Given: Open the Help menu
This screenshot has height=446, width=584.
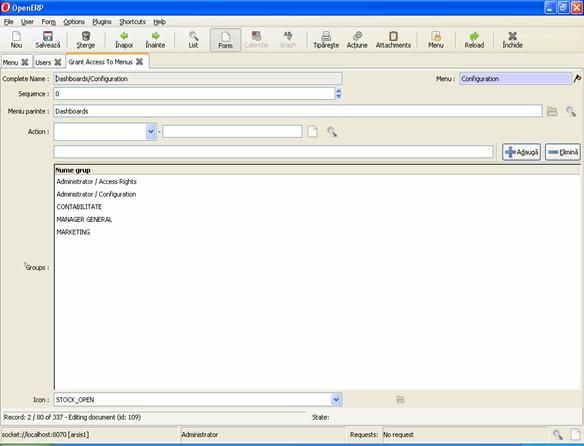Looking at the screenshot, I should pos(159,22).
